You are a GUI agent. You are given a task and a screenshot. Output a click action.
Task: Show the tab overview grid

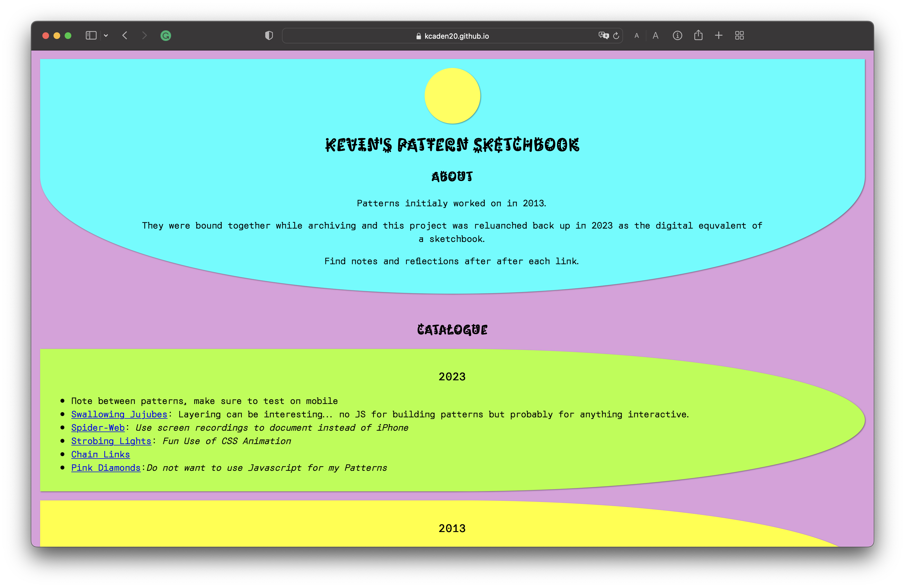(739, 36)
